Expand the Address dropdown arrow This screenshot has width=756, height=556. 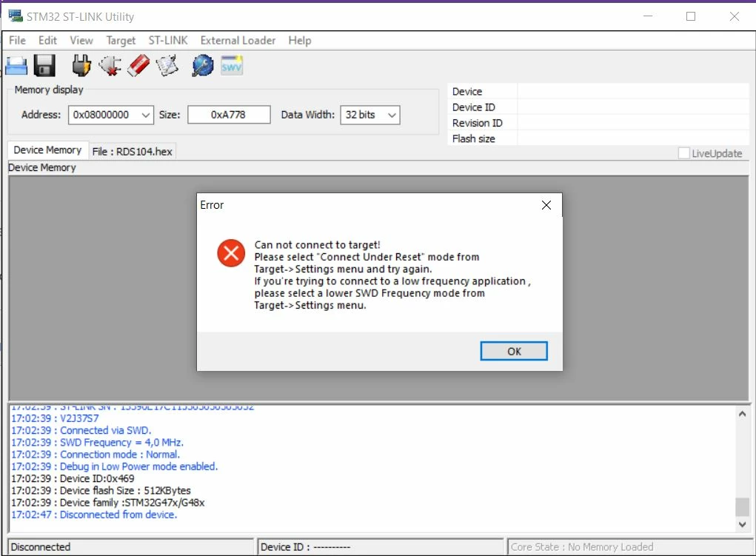146,115
